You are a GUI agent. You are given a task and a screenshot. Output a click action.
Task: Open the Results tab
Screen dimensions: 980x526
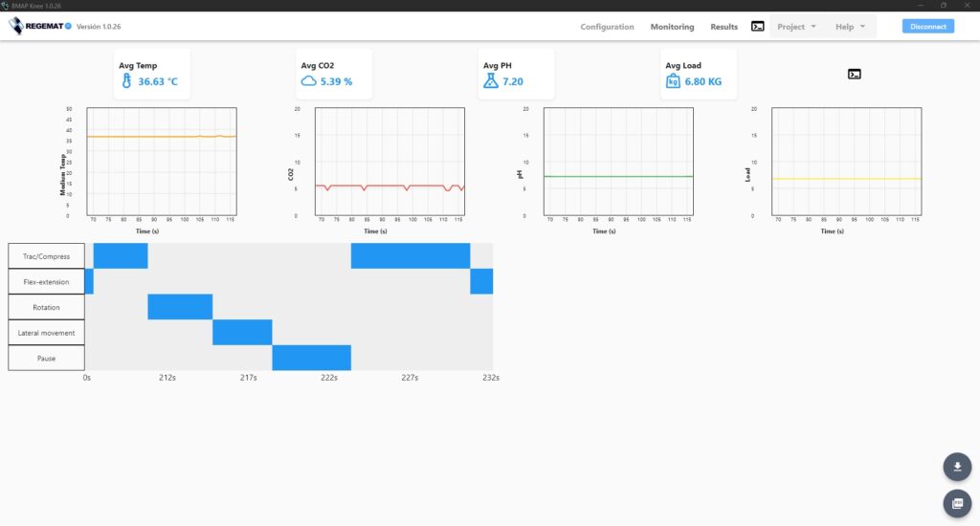point(724,27)
